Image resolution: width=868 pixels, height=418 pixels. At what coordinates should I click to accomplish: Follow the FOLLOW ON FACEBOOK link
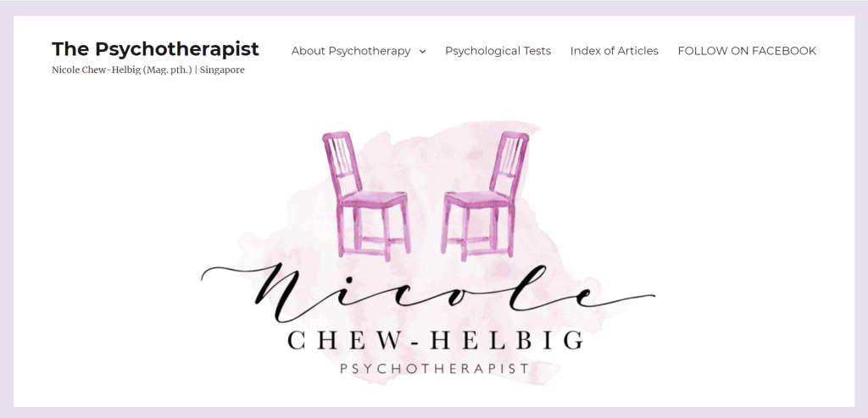click(747, 51)
